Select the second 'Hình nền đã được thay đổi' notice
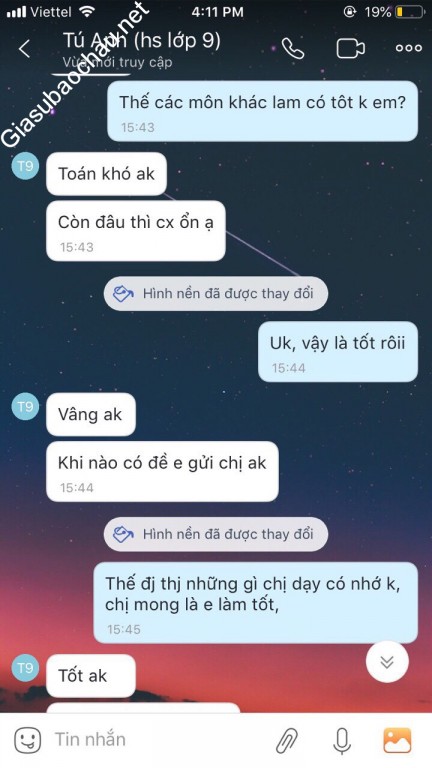432x768 pixels. (x=216, y=534)
